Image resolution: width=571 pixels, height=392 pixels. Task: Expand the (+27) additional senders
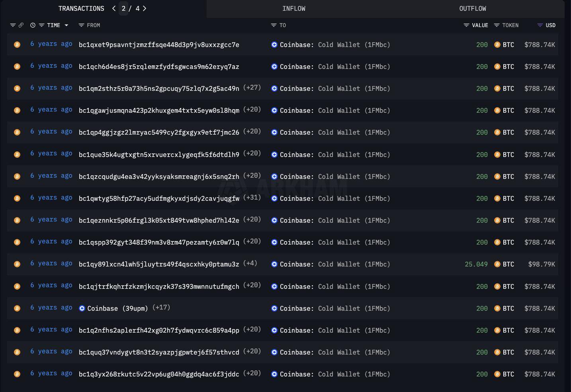pyautogui.click(x=252, y=88)
